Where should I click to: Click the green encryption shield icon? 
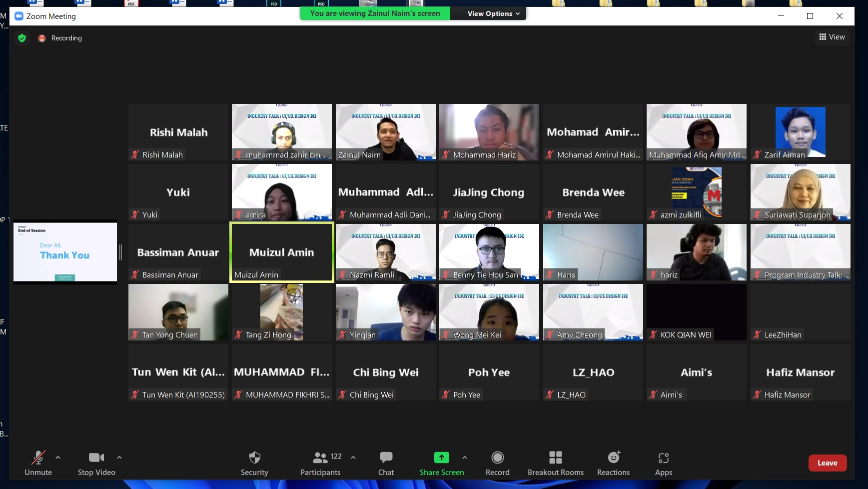pos(22,38)
